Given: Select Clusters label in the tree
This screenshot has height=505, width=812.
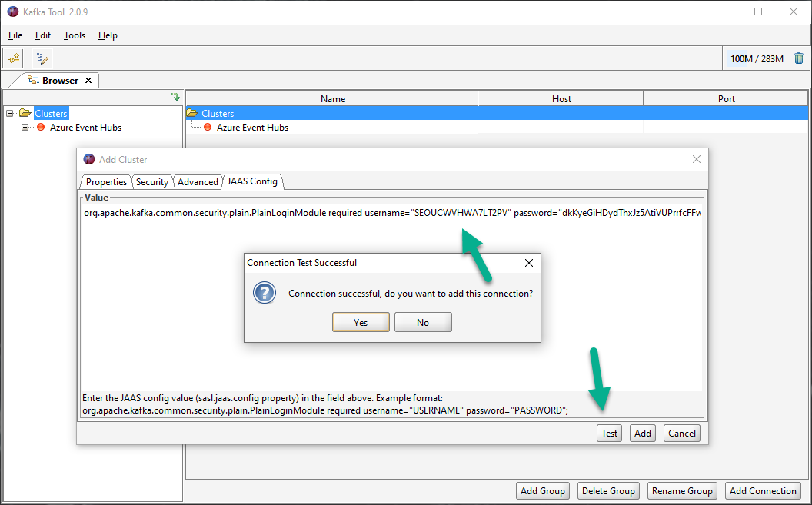Looking at the screenshot, I should tap(51, 113).
